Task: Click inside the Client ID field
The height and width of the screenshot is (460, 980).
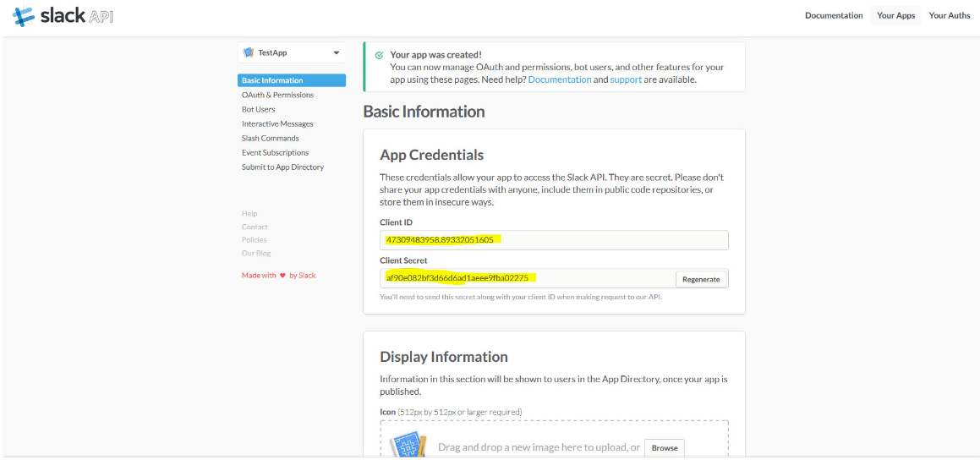Action: [554, 240]
